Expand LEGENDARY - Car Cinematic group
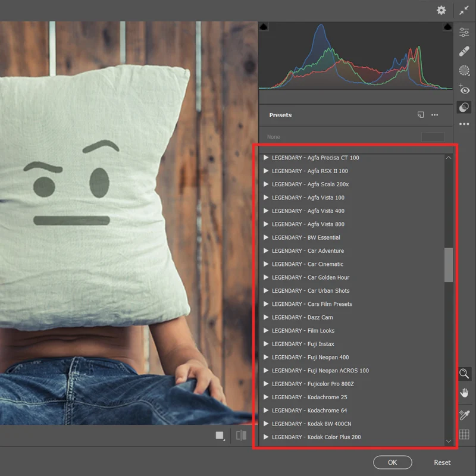The image size is (476, 476). (x=266, y=264)
